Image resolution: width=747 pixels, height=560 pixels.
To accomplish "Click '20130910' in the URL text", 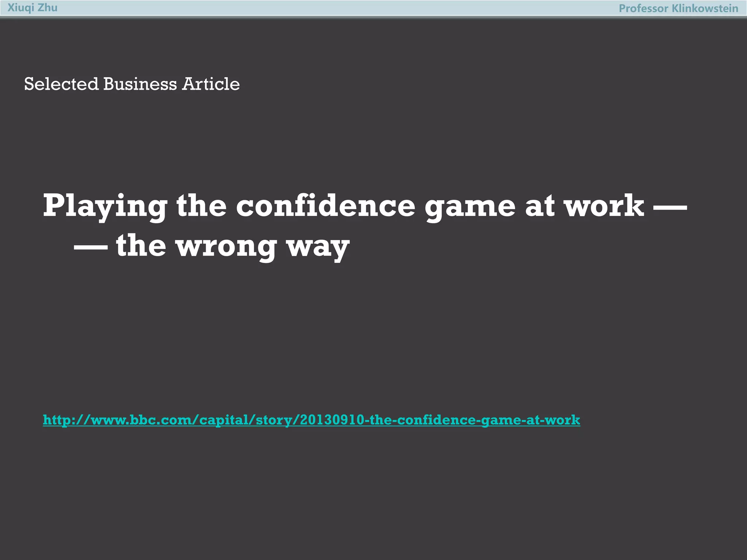I will tap(332, 420).
